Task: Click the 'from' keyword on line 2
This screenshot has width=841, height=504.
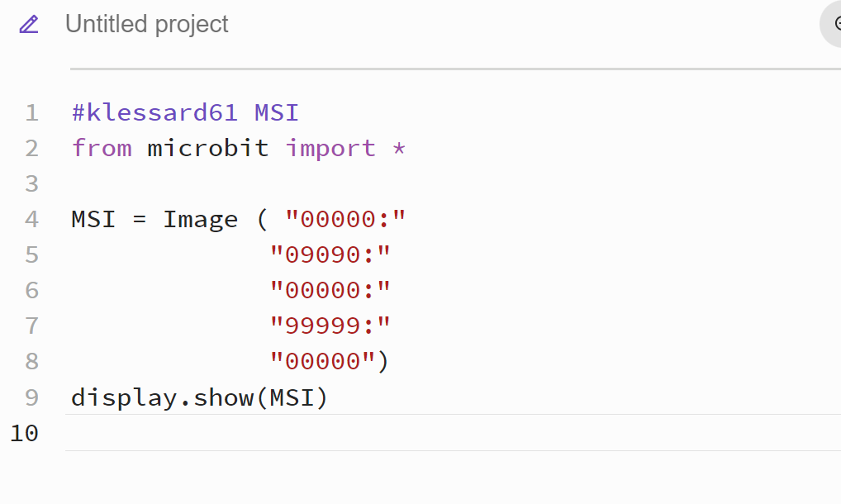Action: click(102, 148)
